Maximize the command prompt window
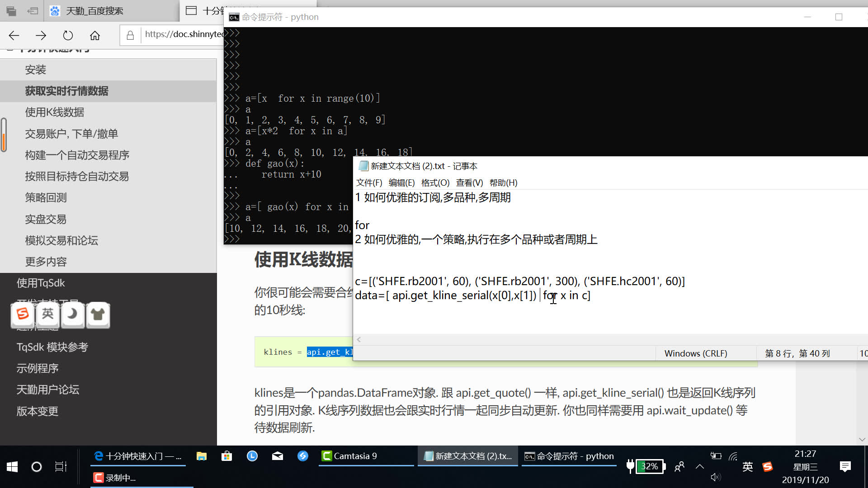Screen dimensions: 868x488 839,17
